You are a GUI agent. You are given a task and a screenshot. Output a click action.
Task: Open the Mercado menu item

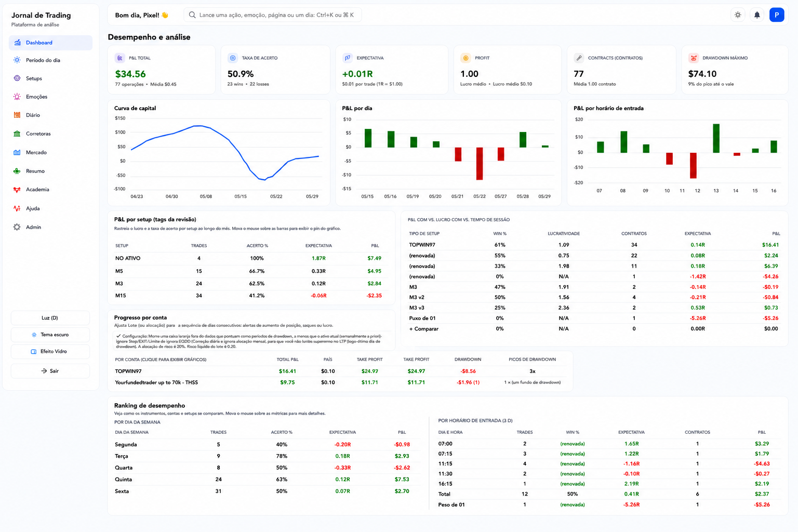(x=50, y=153)
